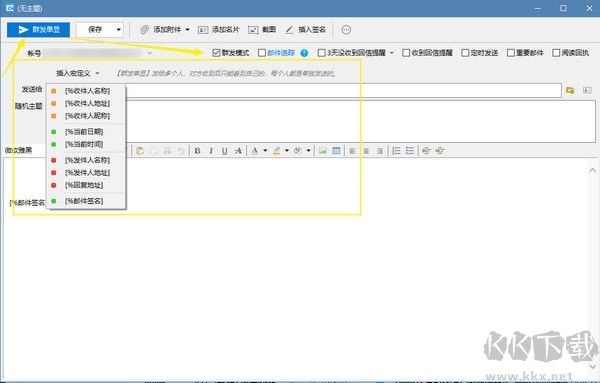Check the 重要邮件 checkbox

click(510, 53)
